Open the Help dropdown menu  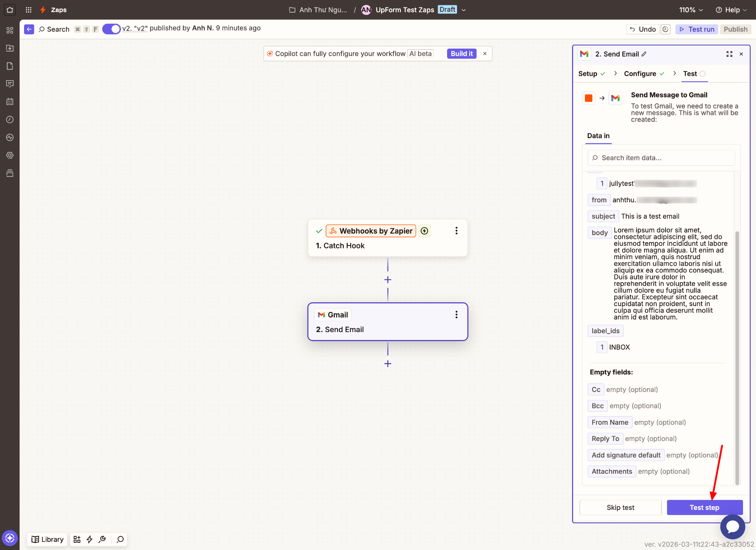pos(731,10)
